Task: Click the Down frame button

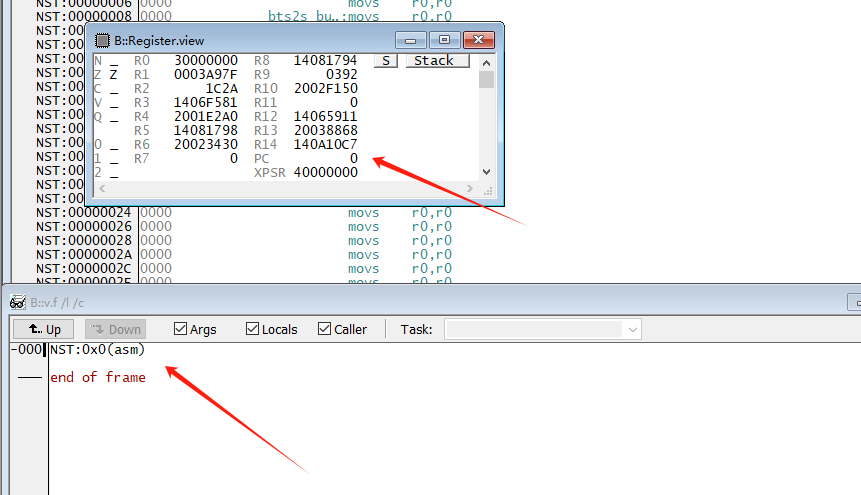Action: tap(115, 329)
